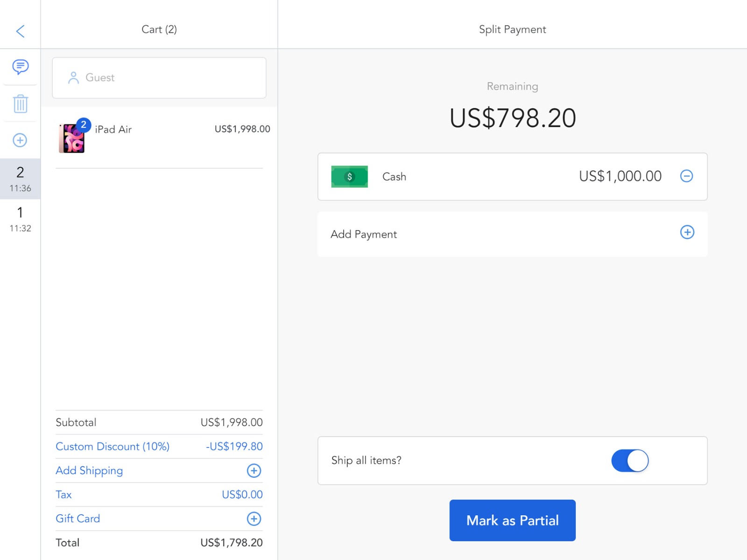
Task: Open the notes/chat icon in sidebar
Action: (20, 68)
